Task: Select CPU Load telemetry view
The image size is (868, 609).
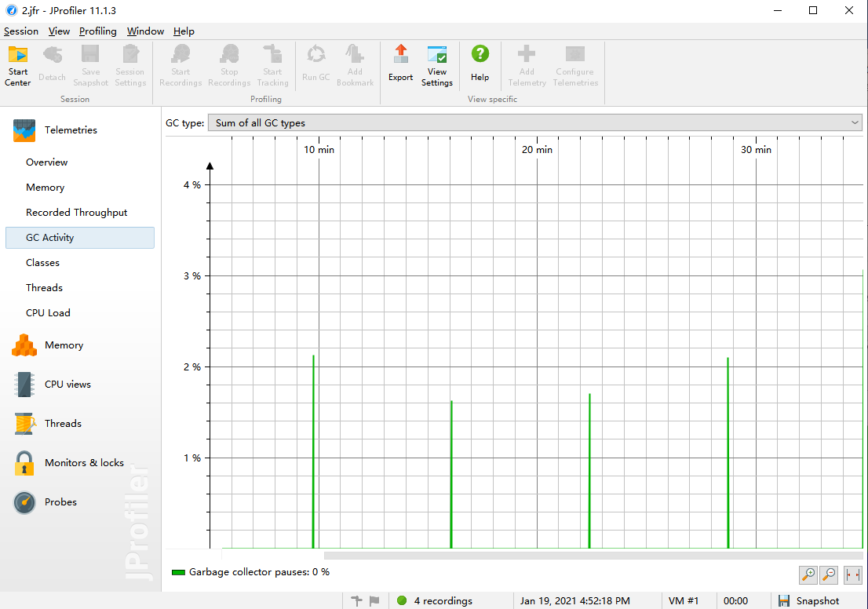Action: coord(48,313)
